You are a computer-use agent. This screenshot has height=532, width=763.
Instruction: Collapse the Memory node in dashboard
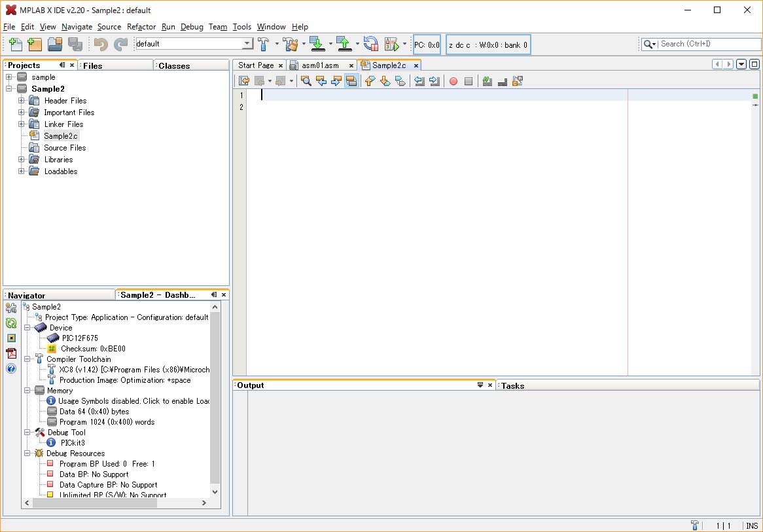click(x=27, y=391)
